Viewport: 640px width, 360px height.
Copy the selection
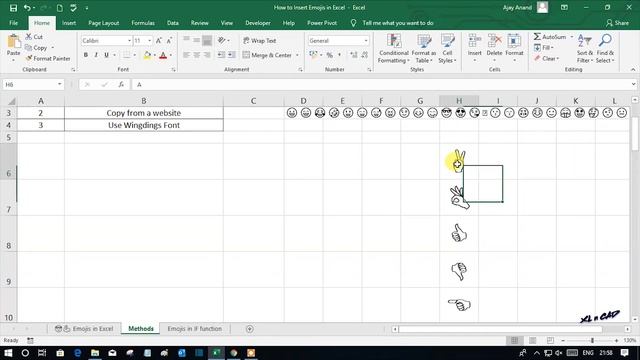[36, 48]
